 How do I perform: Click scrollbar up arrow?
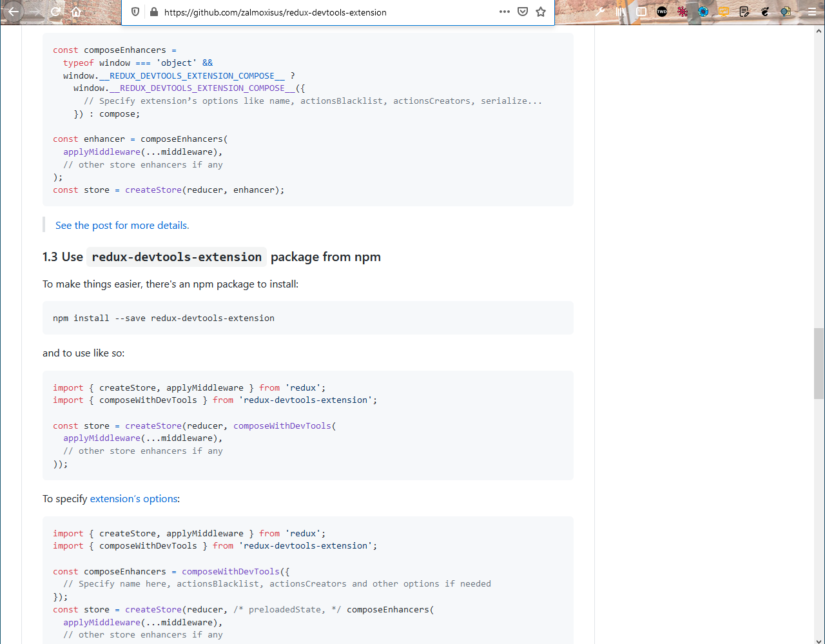(x=819, y=30)
